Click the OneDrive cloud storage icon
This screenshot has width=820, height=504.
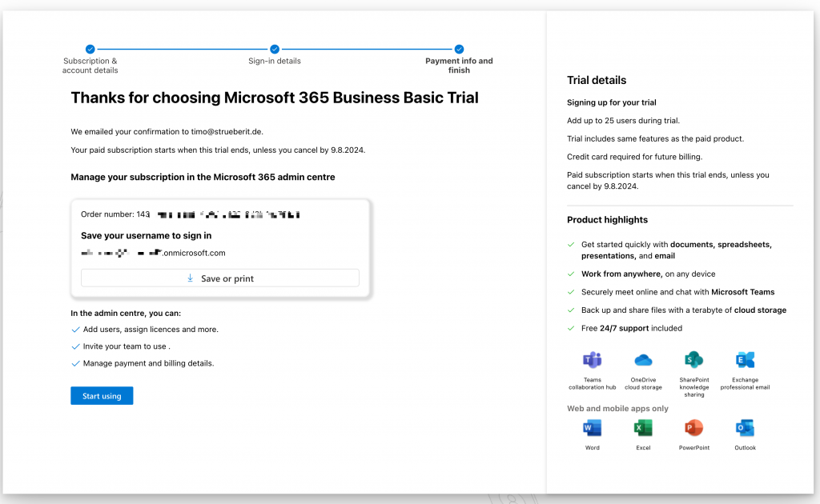pos(643,360)
